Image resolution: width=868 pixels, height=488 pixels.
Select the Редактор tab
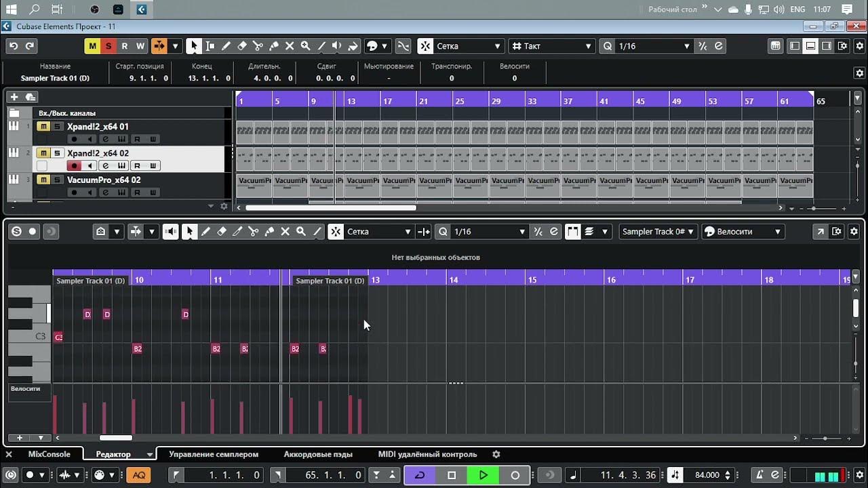[x=113, y=454]
